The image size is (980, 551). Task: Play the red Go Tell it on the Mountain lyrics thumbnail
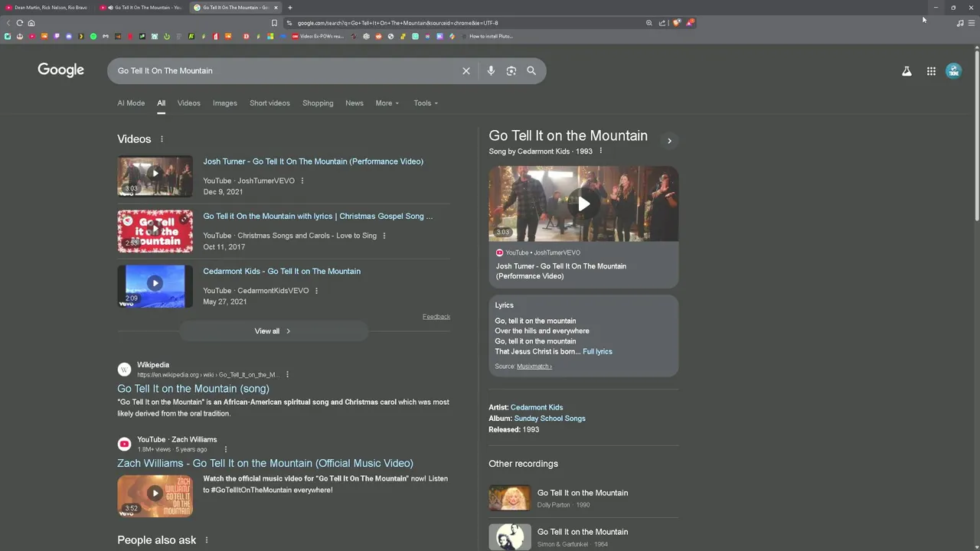[155, 231]
